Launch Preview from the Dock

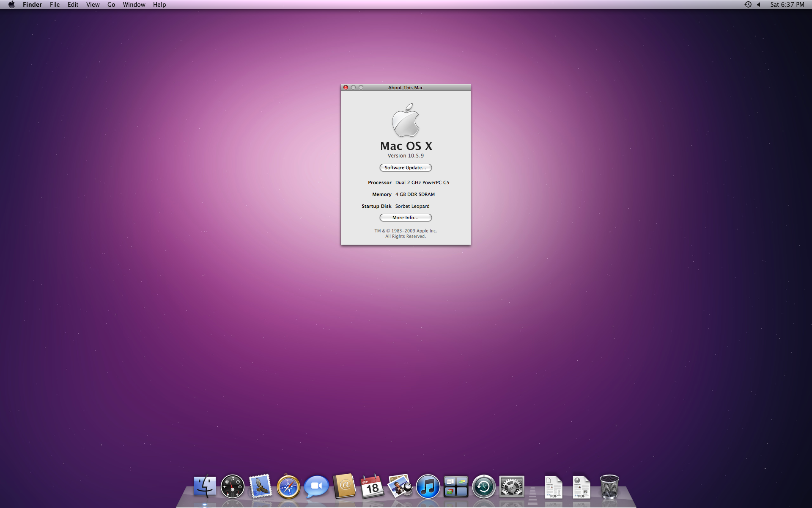(x=400, y=486)
